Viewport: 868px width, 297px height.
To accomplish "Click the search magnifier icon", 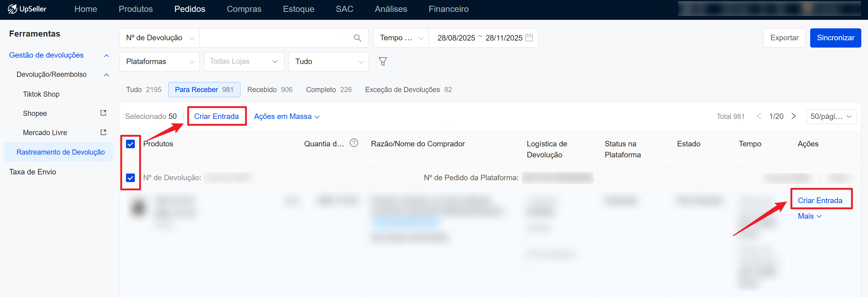I will click(357, 38).
